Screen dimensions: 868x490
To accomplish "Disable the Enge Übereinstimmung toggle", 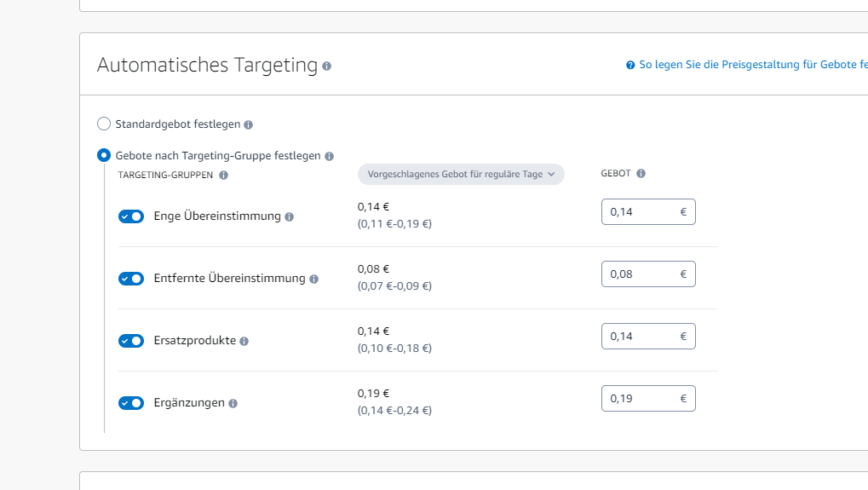I will pos(131,216).
